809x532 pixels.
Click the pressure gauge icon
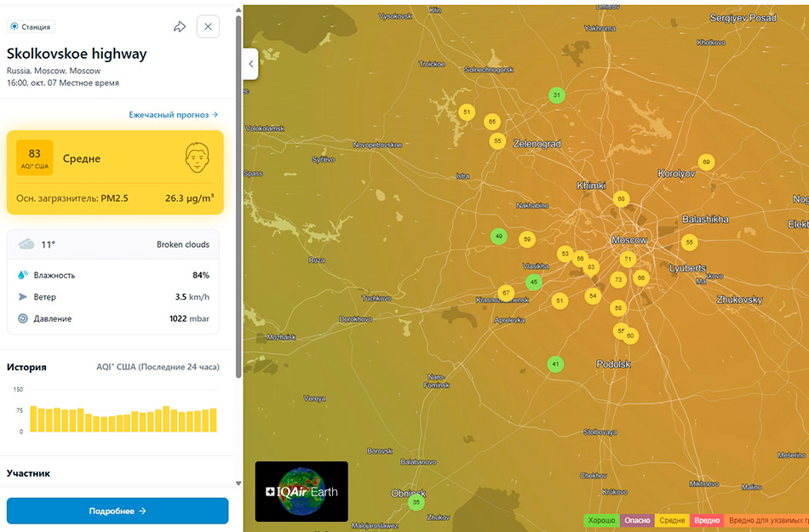tap(23, 318)
